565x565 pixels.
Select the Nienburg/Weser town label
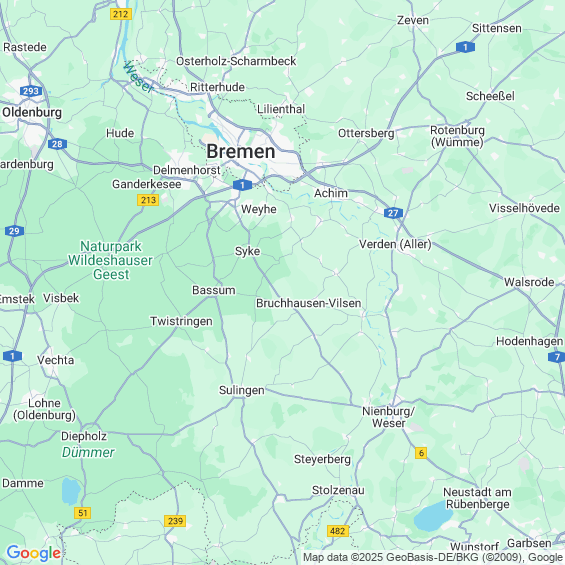point(389,417)
